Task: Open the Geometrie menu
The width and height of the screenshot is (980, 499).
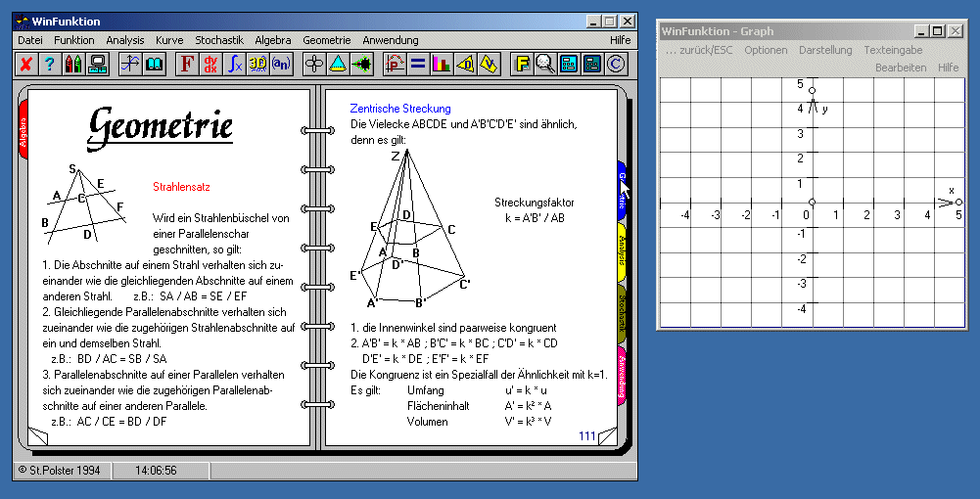Action: tap(326, 40)
